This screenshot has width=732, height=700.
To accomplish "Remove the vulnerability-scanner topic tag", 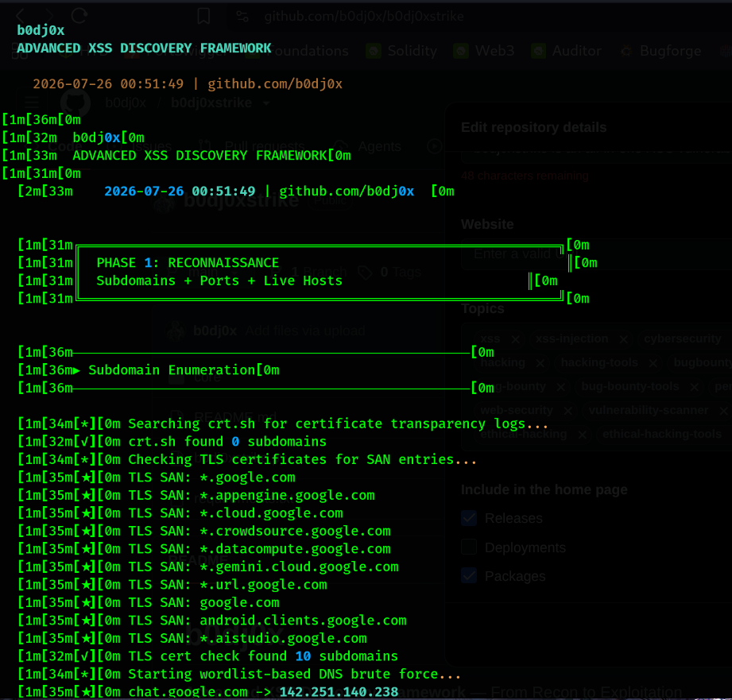I will [723, 411].
